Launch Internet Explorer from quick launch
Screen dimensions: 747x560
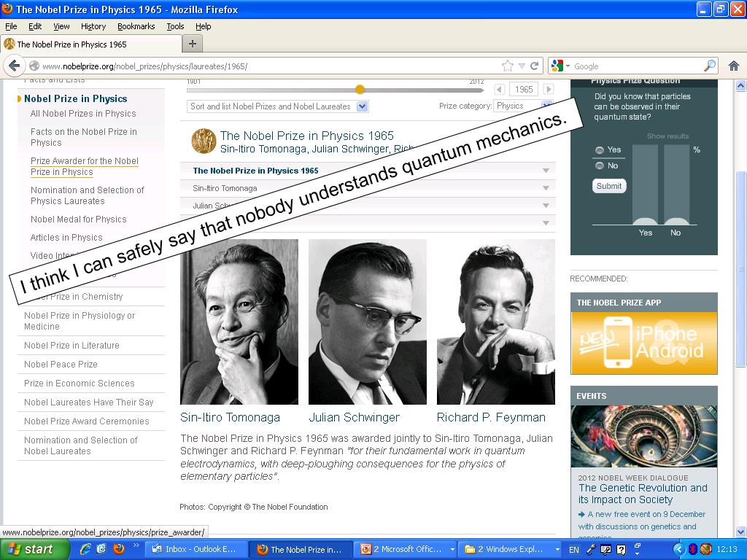pyautogui.click(x=85, y=549)
